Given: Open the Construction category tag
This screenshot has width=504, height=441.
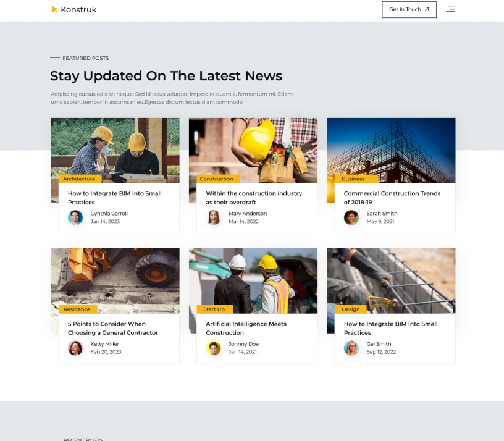Looking at the screenshot, I should coord(217,178).
